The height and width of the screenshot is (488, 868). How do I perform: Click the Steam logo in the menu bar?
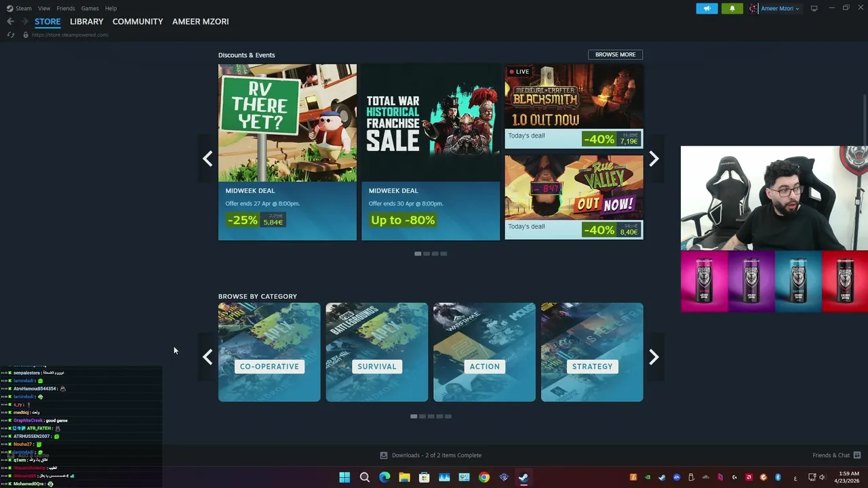[9, 8]
